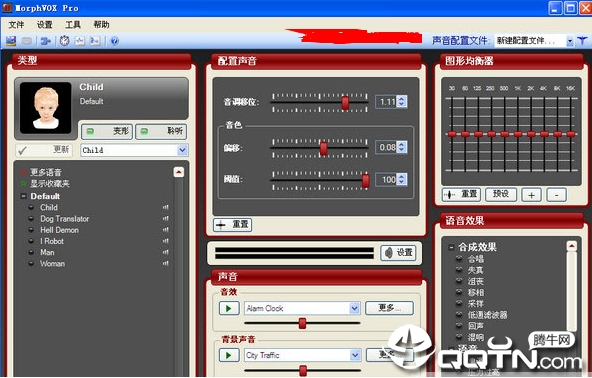Screen dimensions: 592x378
Task: Click the 更多 button next to Alarm Clock
Action: (x=389, y=308)
